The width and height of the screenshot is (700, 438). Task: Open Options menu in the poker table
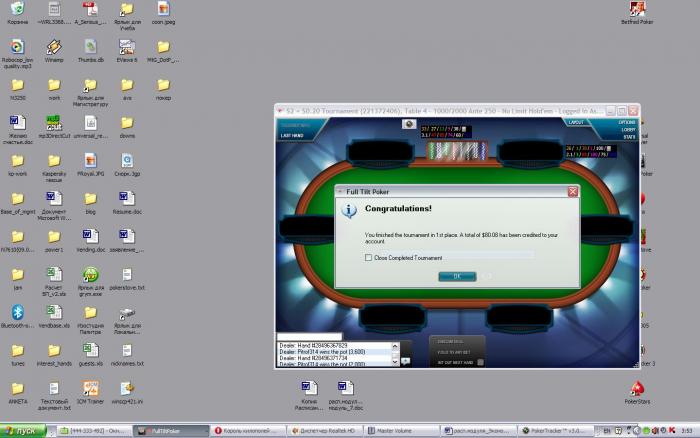point(626,122)
